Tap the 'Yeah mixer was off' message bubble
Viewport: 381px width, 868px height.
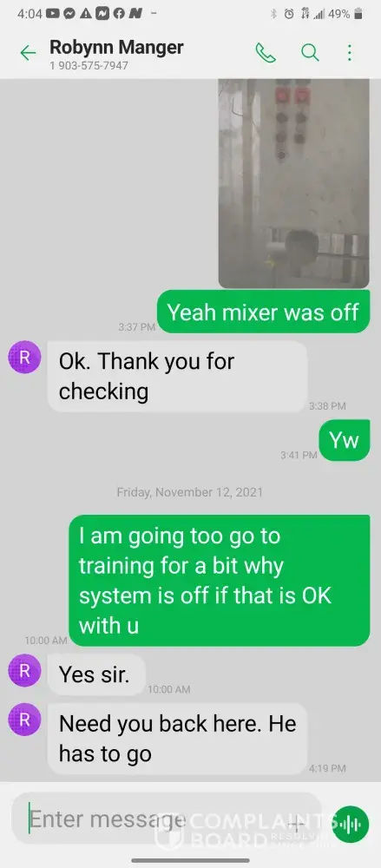pyautogui.click(x=263, y=312)
